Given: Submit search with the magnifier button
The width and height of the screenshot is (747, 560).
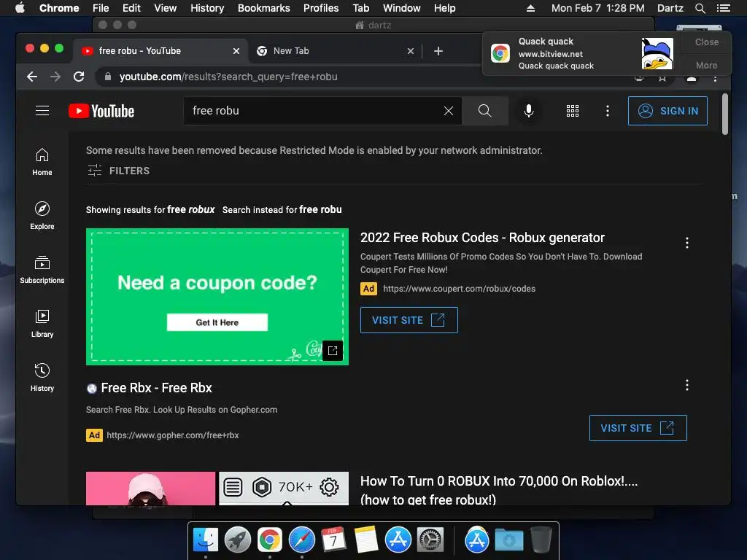Looking at the screenshot, I should pos(484,111).
